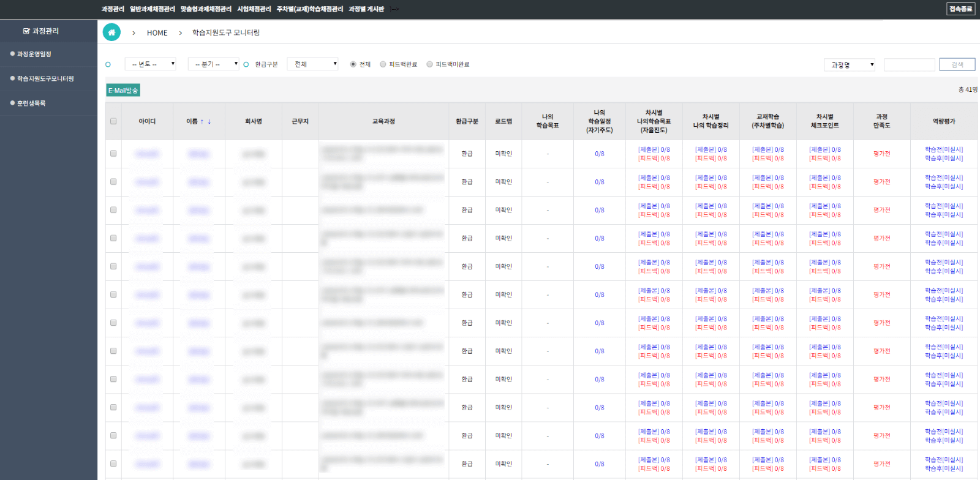Sort the 이름 column ascending with the up arrow
The image size is (980, 480).
coord(202,121)
